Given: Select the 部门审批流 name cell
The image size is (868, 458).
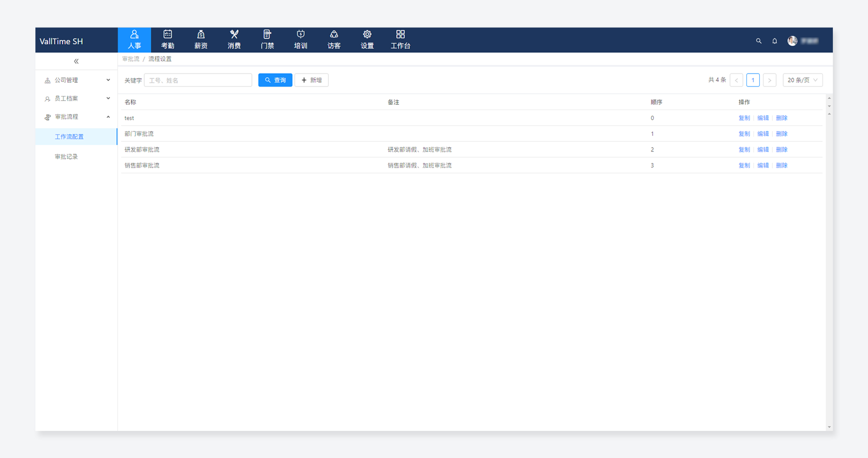Looking at the screenshot, I should pyautogui.click(x=139, y=134).
